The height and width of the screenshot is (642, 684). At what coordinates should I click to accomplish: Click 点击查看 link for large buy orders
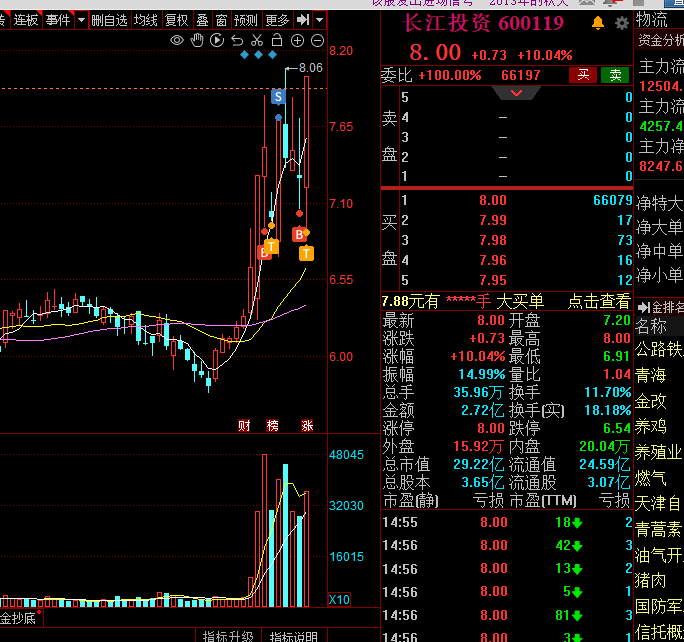(599, 301)
